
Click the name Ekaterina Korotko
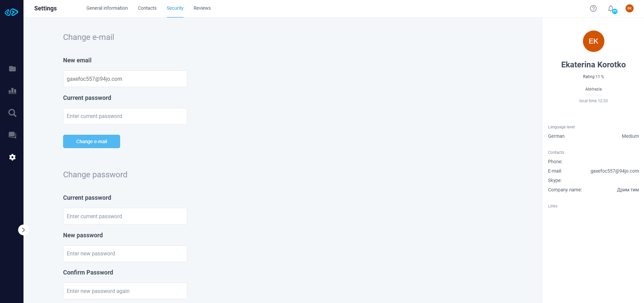[x=593, y=65]
